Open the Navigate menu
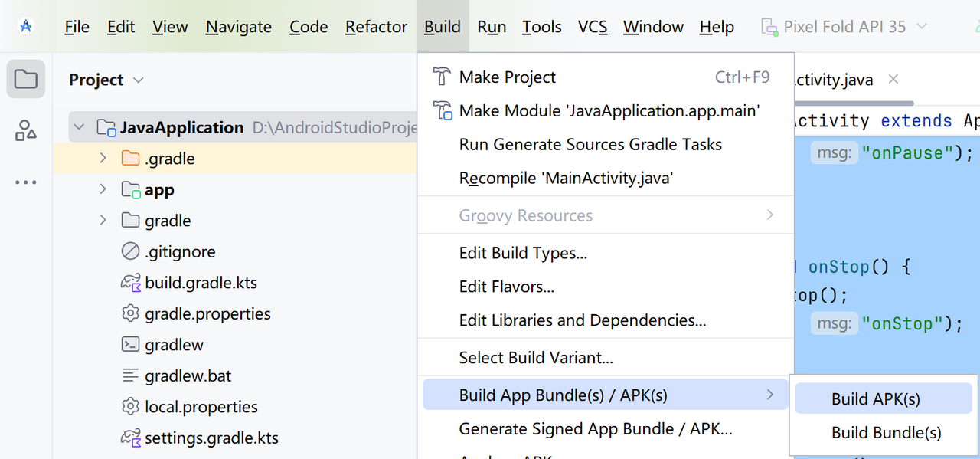The image size is (980, 459). 239,27
